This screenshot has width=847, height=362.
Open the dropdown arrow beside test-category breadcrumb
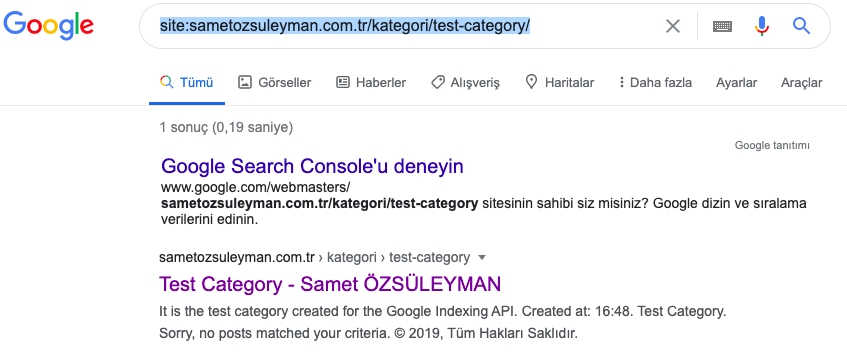pos(482,258)
